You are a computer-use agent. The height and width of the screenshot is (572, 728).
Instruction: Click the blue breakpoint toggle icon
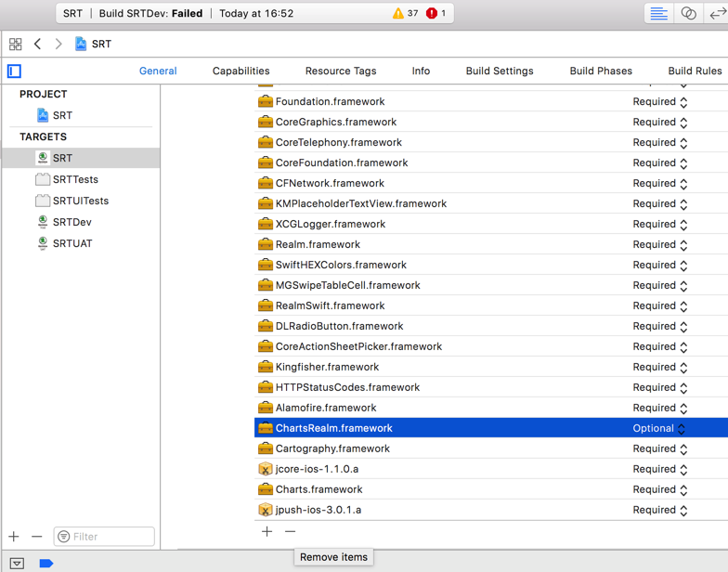point(46,563)
